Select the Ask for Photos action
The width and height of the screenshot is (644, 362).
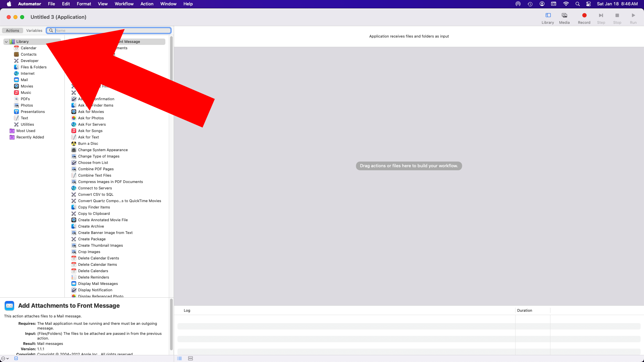(91, 118)
